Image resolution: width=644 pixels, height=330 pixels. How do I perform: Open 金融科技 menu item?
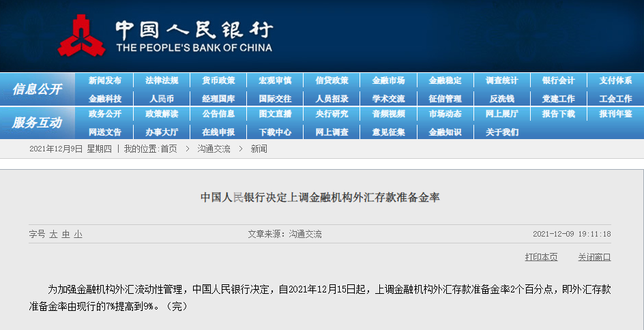pos(105,98)
